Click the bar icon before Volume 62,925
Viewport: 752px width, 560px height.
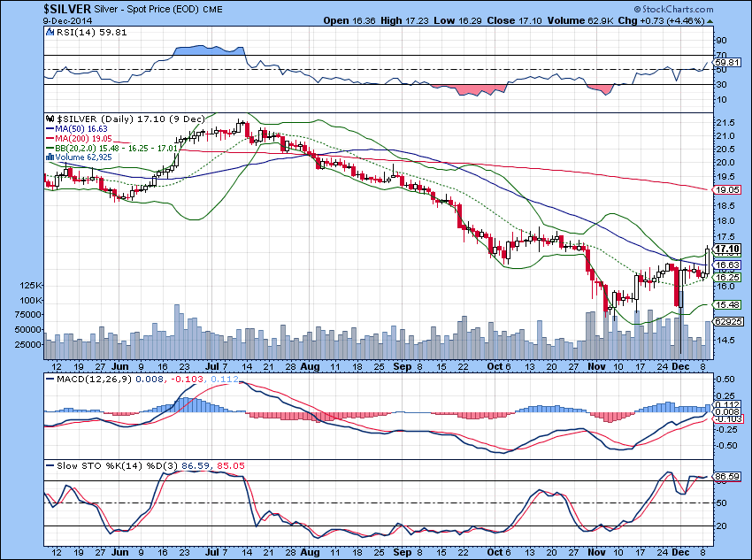[x=50, y=157]
